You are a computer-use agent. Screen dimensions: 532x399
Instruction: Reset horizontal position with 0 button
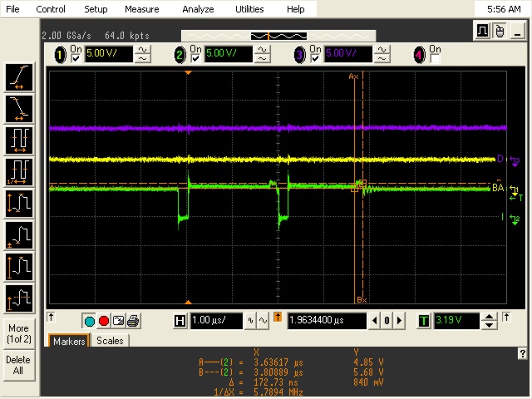coord(387,321)
